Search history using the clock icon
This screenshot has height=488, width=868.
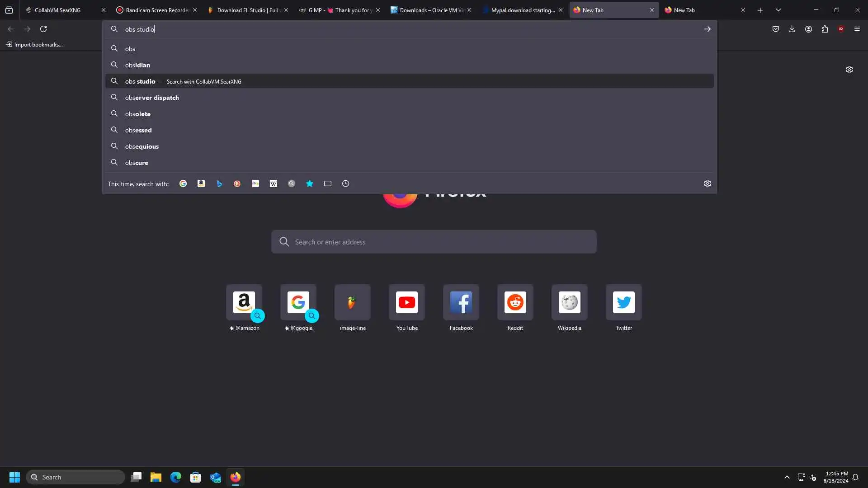click(346, 183)
